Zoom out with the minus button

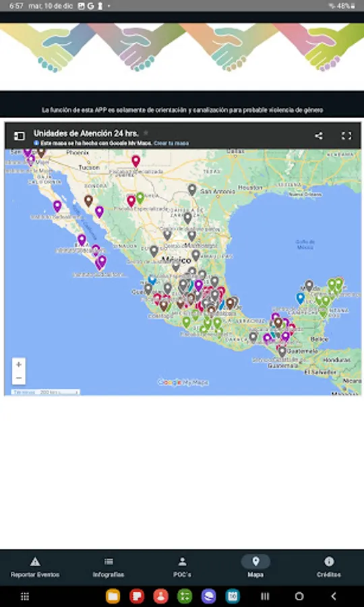click(19, 378)
